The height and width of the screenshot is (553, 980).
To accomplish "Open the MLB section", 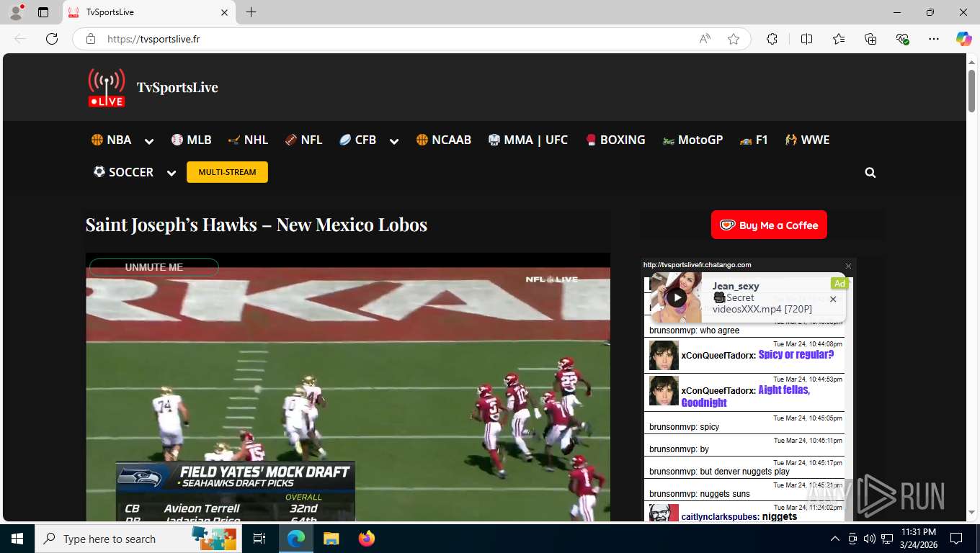I will (192, 140).
